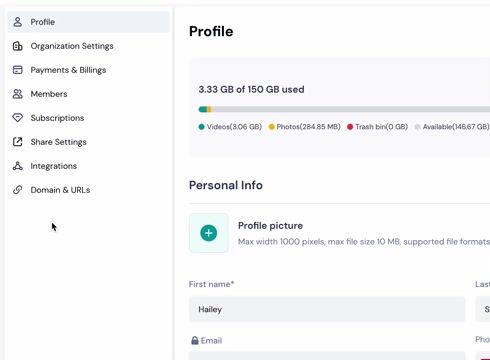
Task: Click the First name field containing Hailey
Action: [327, 309]
